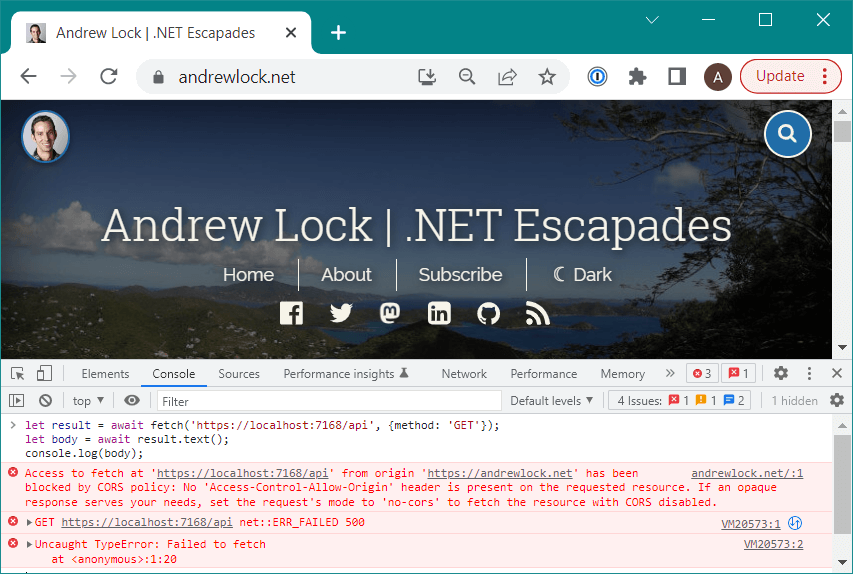
Task: Switch to the Performance tab
Action: [x=543, y=374]
